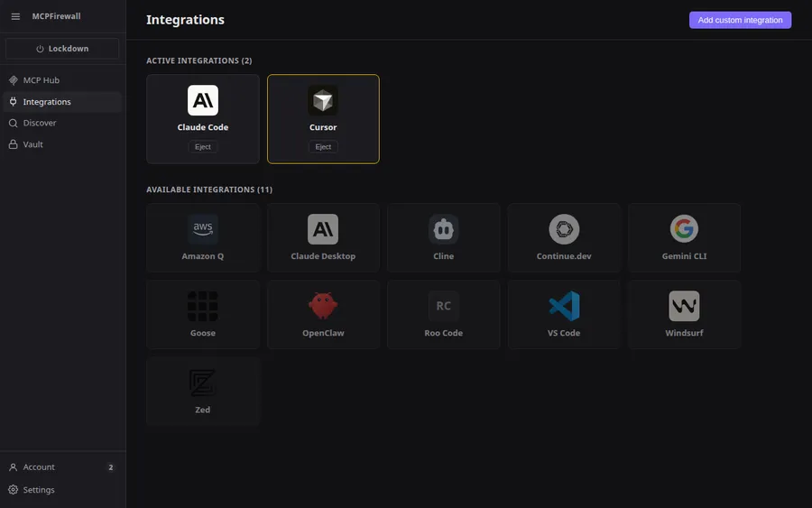This screenshot has height=508, width=812.
Task: Click the Account badge showing 2
Action: [x=111, y=467]
